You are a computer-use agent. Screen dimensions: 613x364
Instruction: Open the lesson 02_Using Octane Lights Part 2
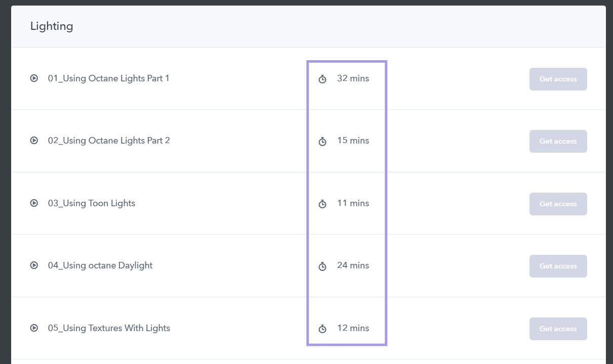[x=109, y=141]
